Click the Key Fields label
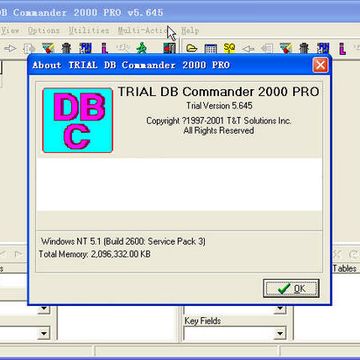 [203, 321]
